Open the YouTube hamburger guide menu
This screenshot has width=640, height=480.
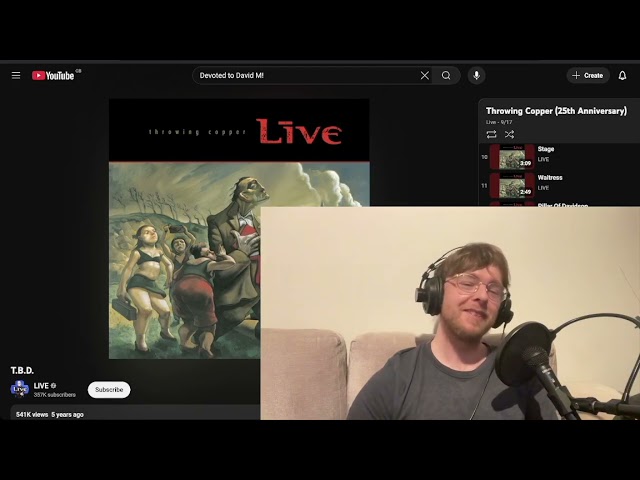coord(16,76)
